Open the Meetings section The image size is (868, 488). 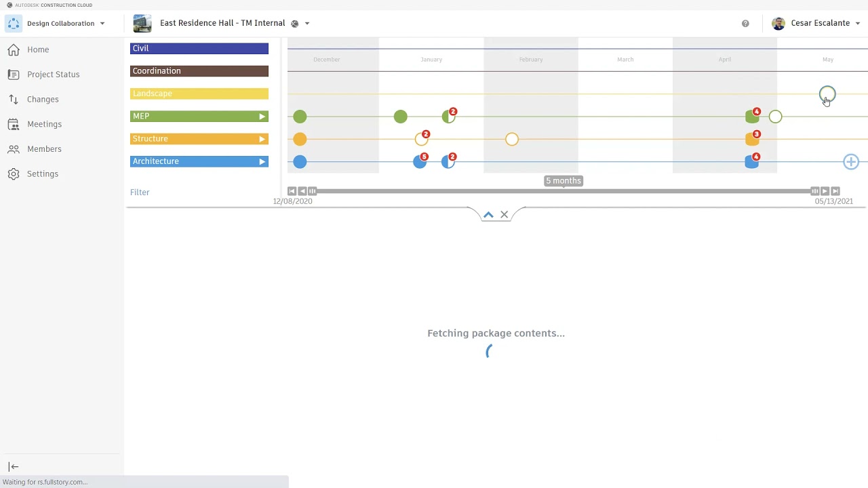click(44, 124)
